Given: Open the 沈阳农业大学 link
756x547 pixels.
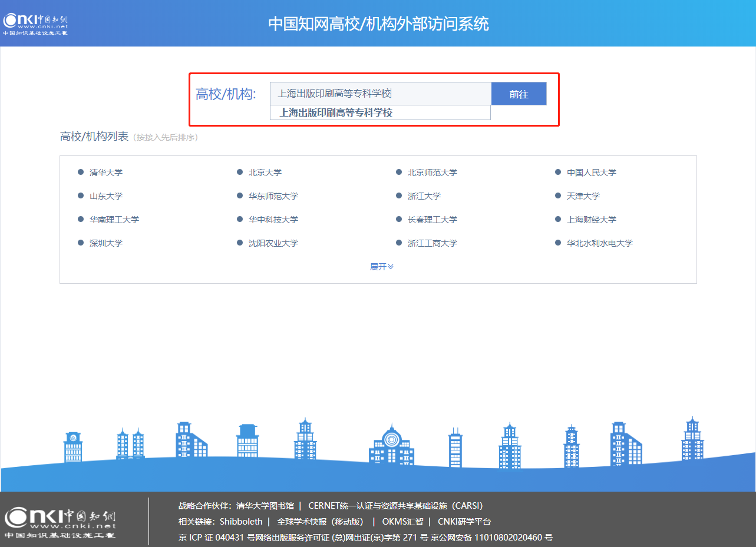Looking at the screenshot, I should coord(273,243).
